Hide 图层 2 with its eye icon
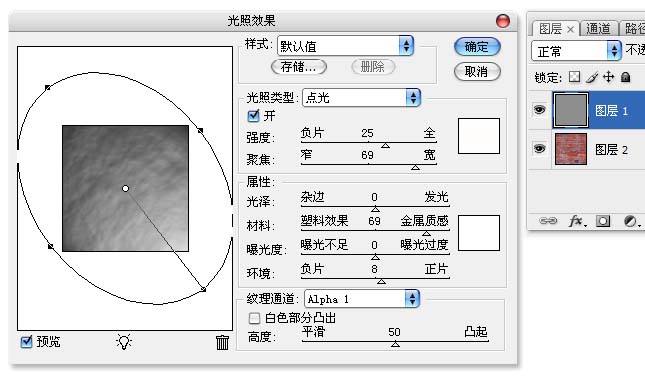The width and height of the screenshot is (645, 376). click(x=539, y=148)
